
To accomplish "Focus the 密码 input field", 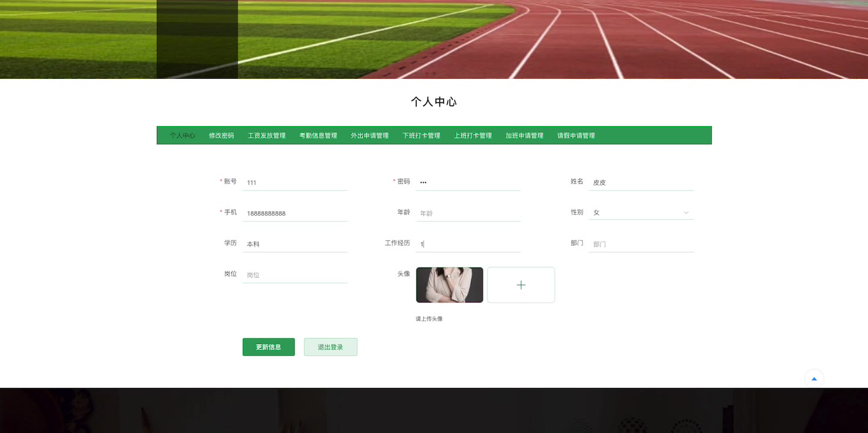I will (468, 182).
